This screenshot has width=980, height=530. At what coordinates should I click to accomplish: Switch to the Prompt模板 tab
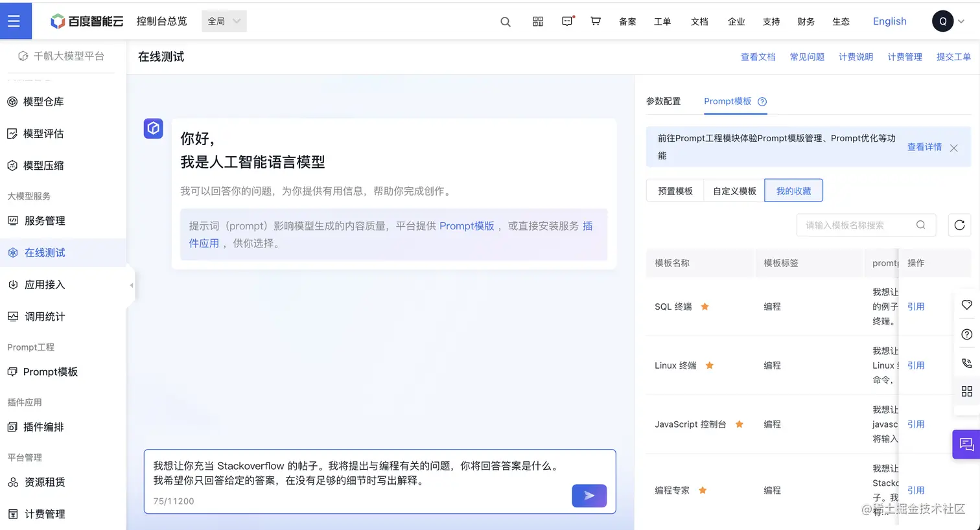pos(728,101)
